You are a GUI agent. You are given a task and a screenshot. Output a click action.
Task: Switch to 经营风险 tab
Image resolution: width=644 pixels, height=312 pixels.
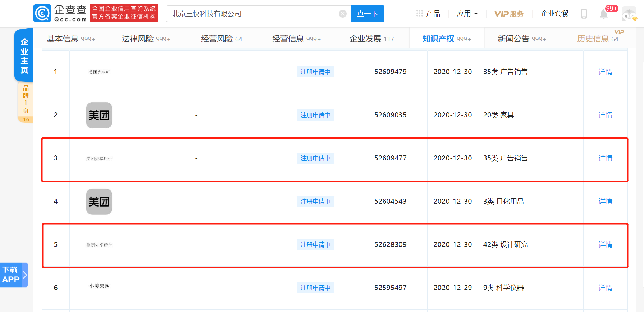point(221,39)
